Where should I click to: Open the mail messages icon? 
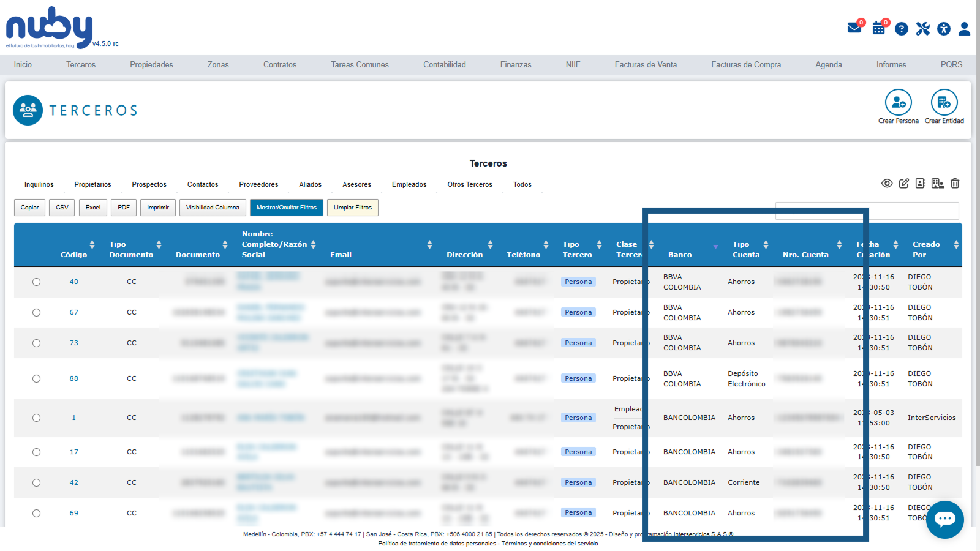tap(854, 28)
